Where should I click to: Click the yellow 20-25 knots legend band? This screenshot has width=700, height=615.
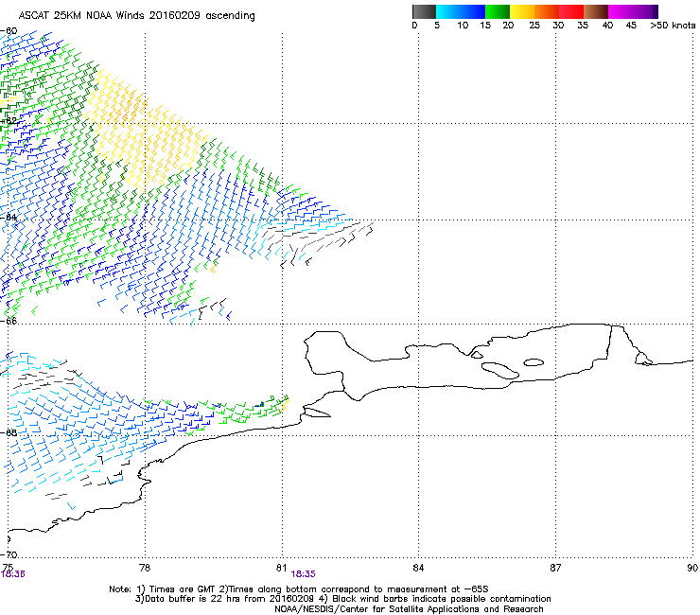pos(522,11)
